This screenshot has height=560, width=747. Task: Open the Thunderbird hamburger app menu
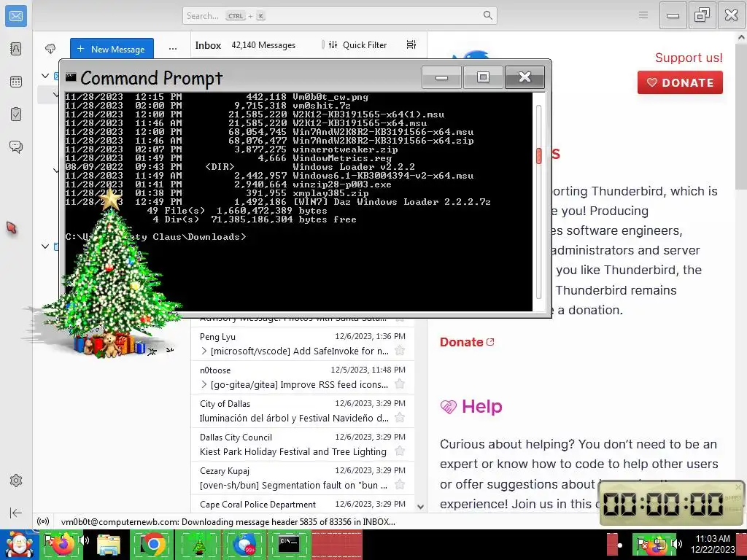(x=643, y=15)
